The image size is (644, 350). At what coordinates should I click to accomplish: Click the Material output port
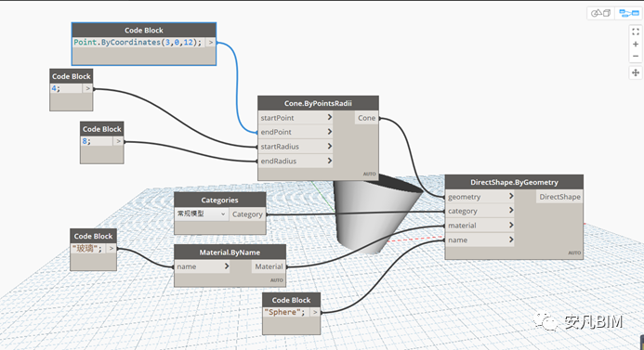coord(269,266)
